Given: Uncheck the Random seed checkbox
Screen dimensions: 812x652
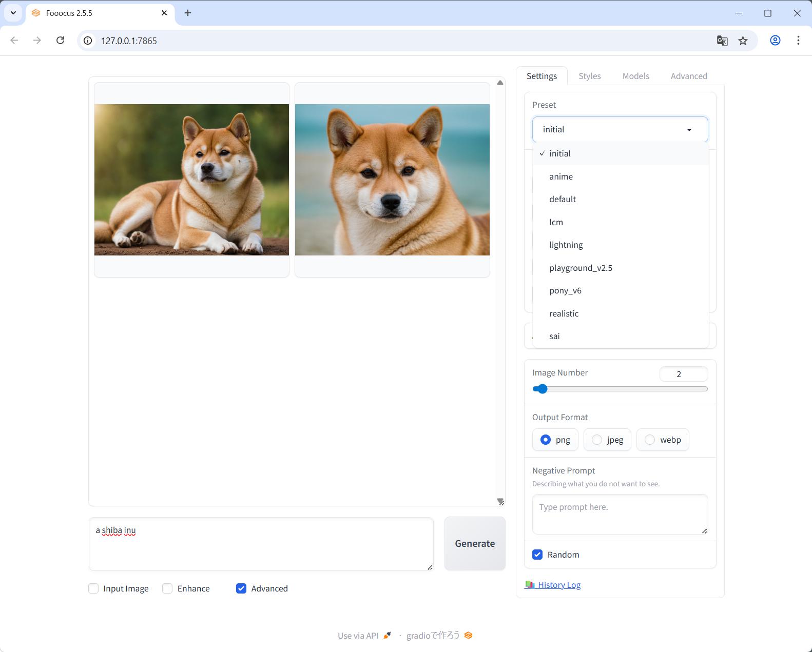Looking at the screenshot, I should 537,555.
